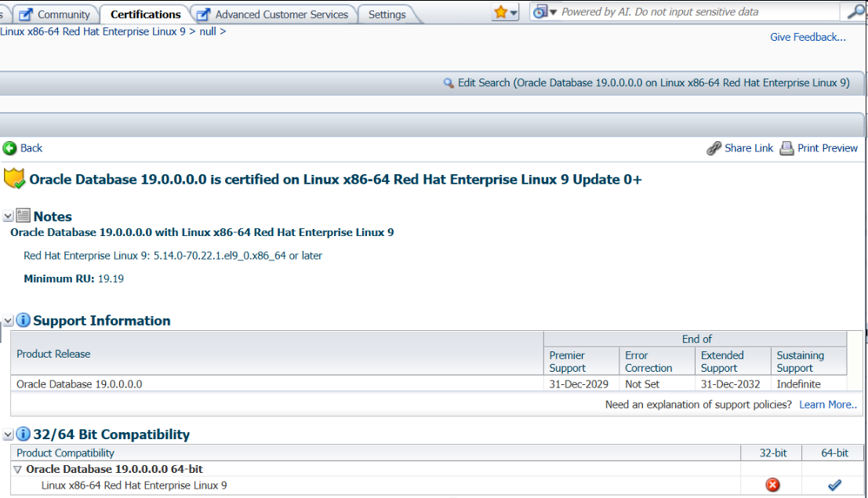Click the Sustaining Support column header
Image resolution: width=868 pixels, height=498 pixels.
tap(808, 362)
